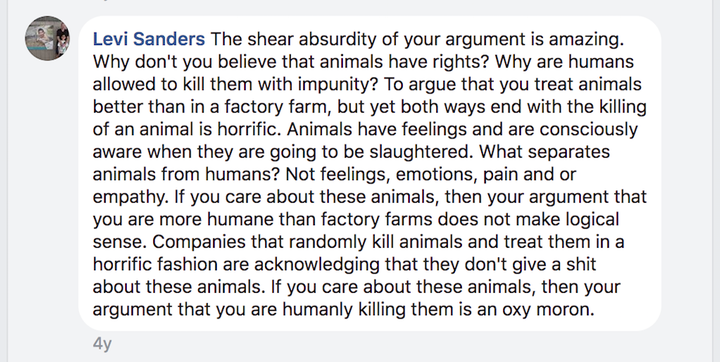Click the word "logical" in the comment
Viewport: 720px width, 362px height.
[x=592, y=220]
